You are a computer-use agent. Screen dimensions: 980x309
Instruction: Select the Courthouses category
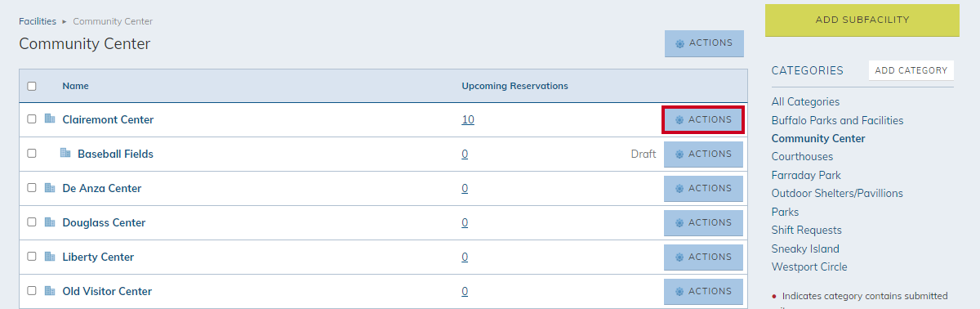802,156
